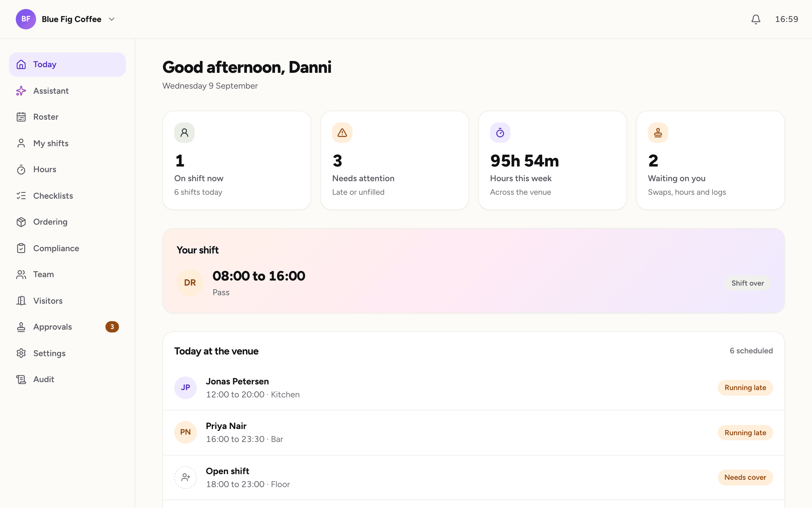The width and height of the screenshot is (812, 508).
Task: Open the Roster page
Action: [67, 117]
